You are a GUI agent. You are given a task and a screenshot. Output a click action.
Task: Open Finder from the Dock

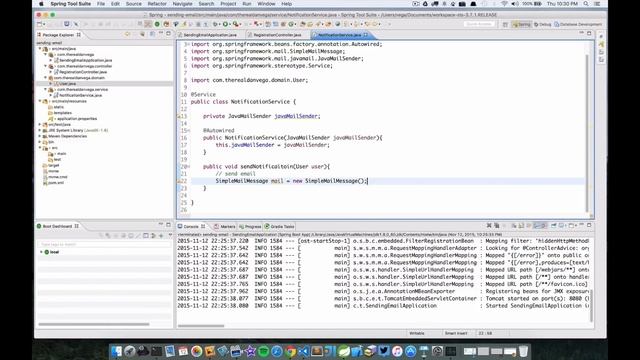117,351
